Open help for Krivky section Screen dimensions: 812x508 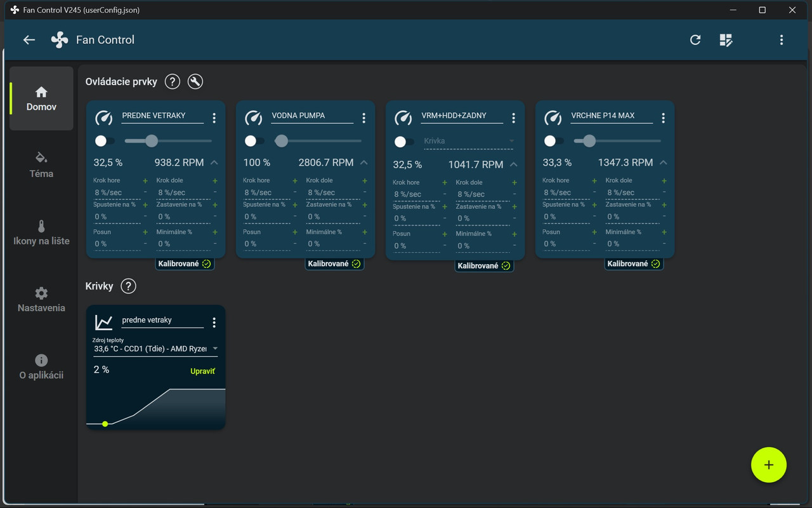point(128,286)
